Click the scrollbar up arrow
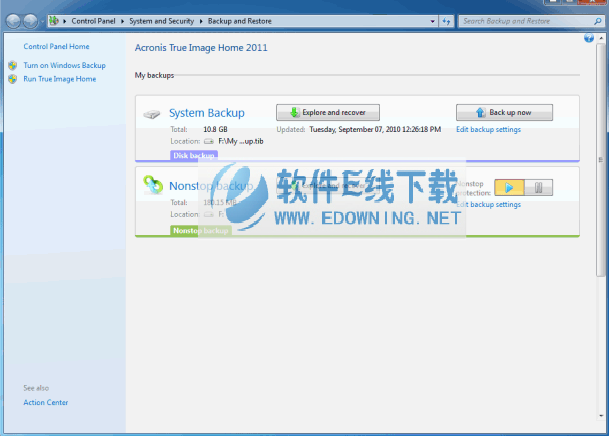Image resolution: width=609 pixels, height=436 pixels. (601, 38)
